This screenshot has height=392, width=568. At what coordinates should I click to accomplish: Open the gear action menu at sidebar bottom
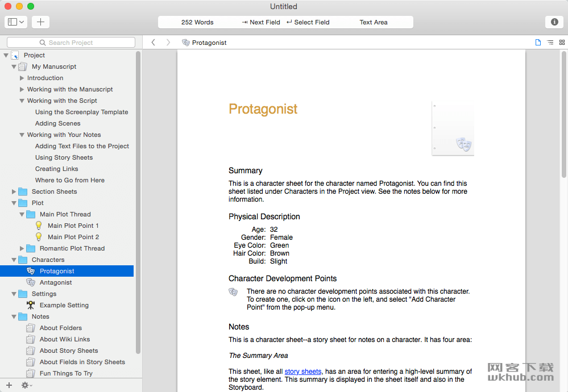[27, 385]
